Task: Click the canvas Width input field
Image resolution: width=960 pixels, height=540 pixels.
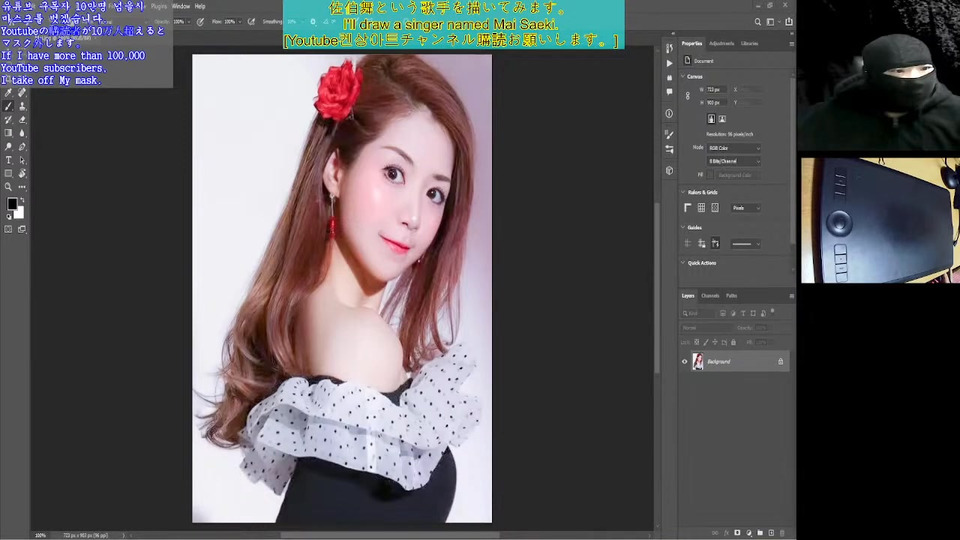Action: 716,89
